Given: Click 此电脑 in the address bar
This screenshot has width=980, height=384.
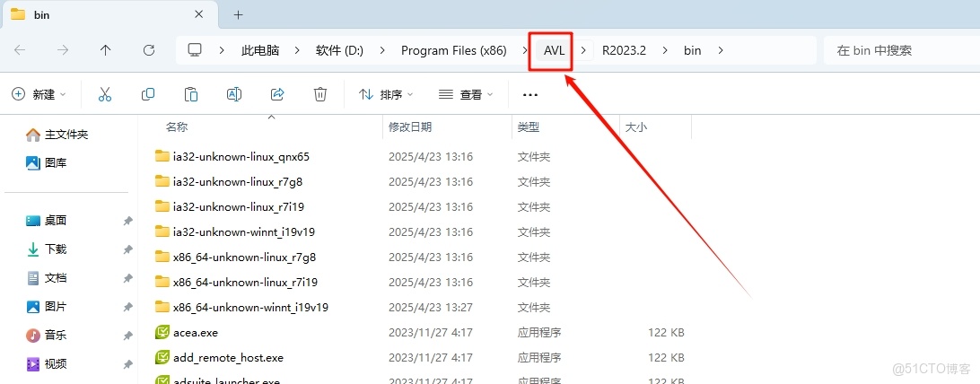Looking at the screenshot, I should 260,50.
